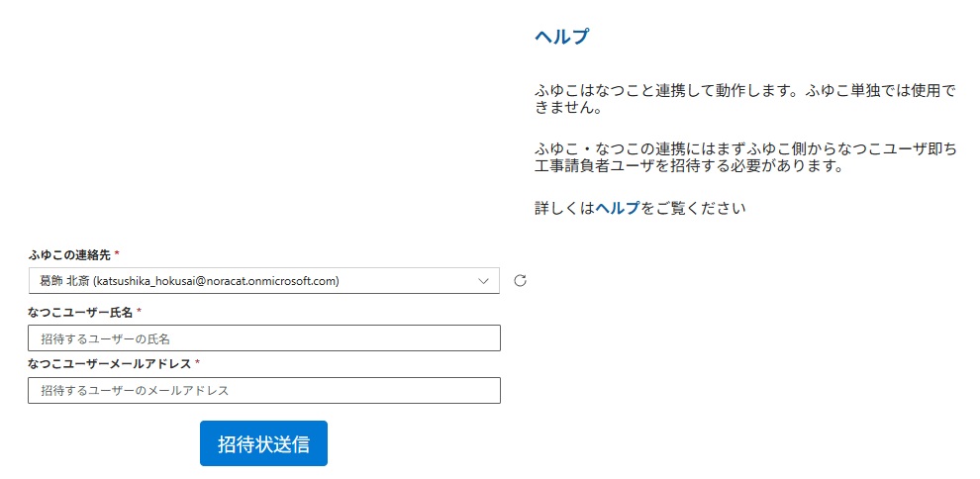
Task: Focus the なつこユーザーメールアドレス input field
Action: (x=264, y=391)
